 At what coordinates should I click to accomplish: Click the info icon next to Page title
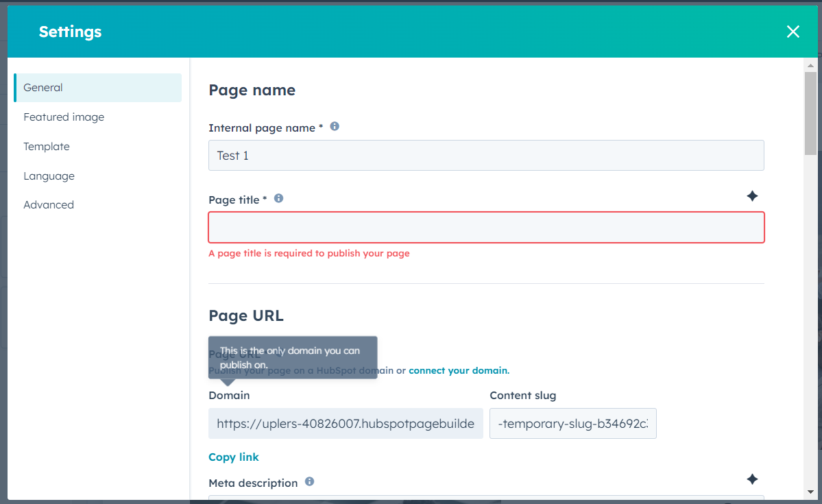pos(279,198)
